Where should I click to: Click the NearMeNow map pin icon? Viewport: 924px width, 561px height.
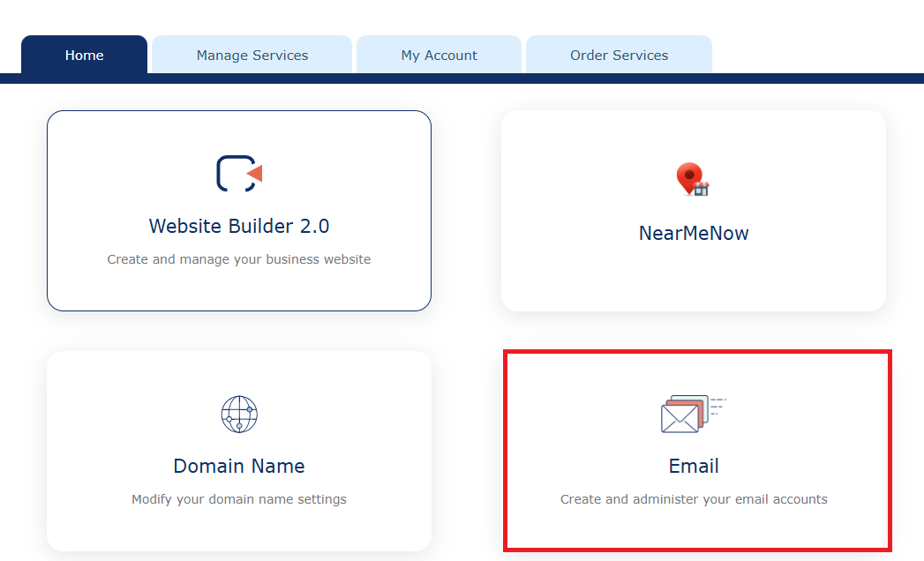click(693, 180)
